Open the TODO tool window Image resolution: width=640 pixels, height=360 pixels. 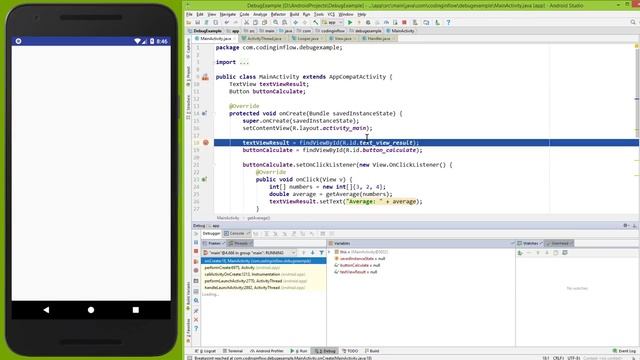[x=350, y=351]
